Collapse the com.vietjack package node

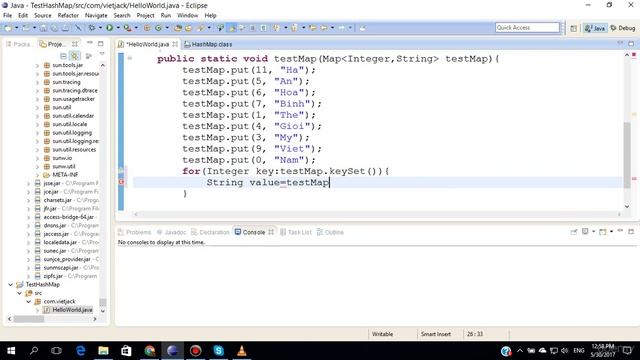click(28, 302)
